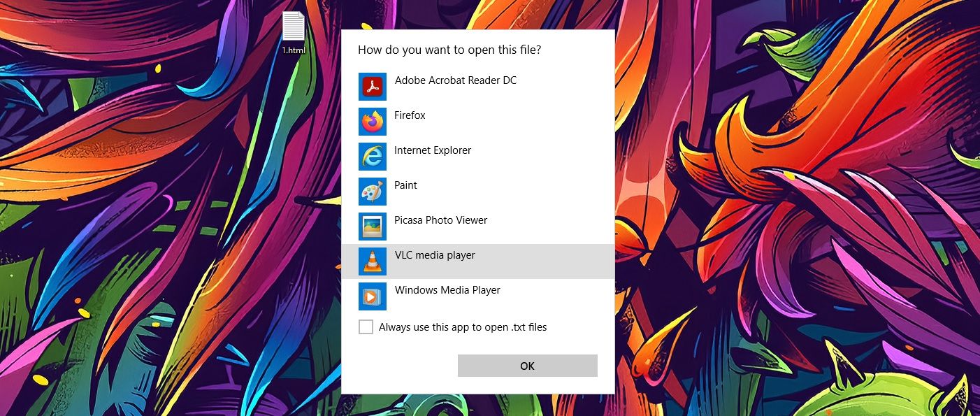This screenshot has height=416, width=980.
Task: Click the Windows Media Player icon
Action: point(372,296)
